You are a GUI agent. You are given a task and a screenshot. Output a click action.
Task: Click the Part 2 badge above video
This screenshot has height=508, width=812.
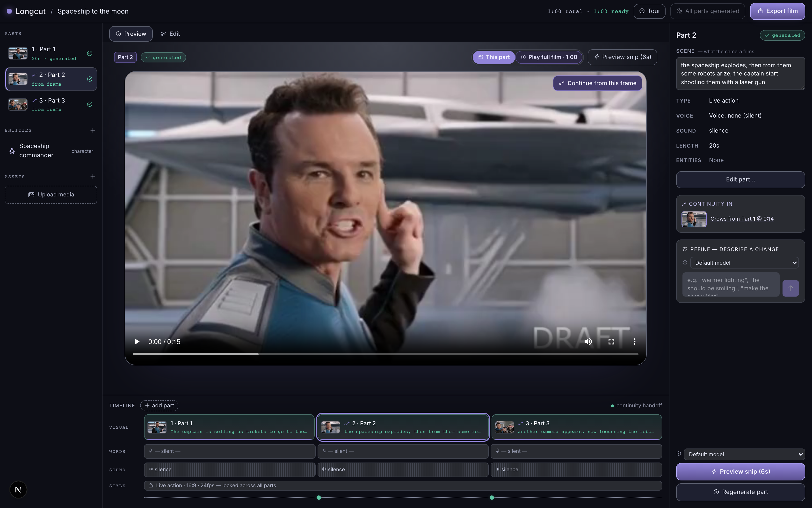pyautogui.click(x=125, y=58)
